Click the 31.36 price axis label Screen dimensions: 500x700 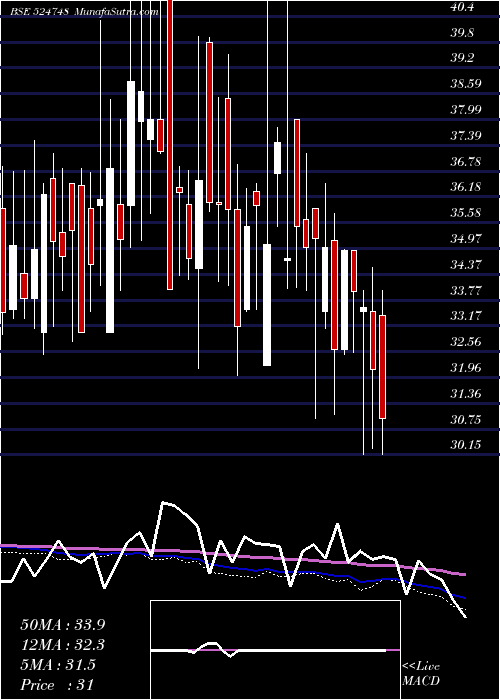click(466, 394)
